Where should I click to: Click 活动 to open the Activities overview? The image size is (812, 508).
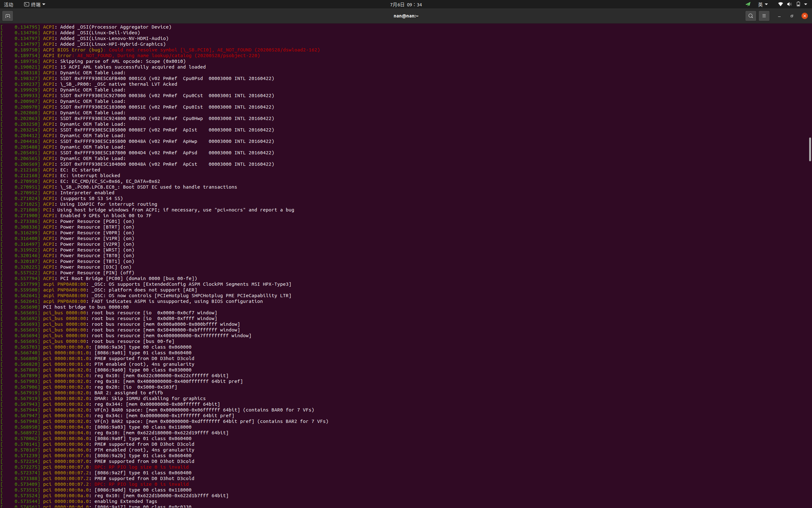coord(8,4)
